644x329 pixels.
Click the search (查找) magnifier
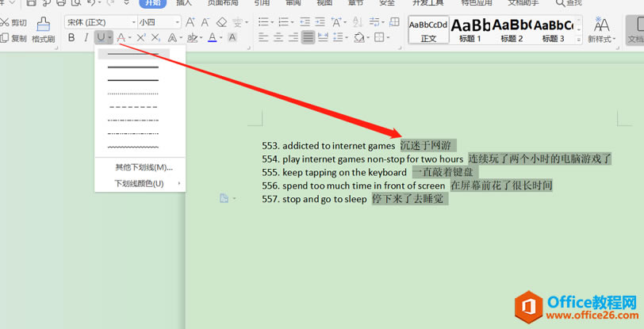560,3
